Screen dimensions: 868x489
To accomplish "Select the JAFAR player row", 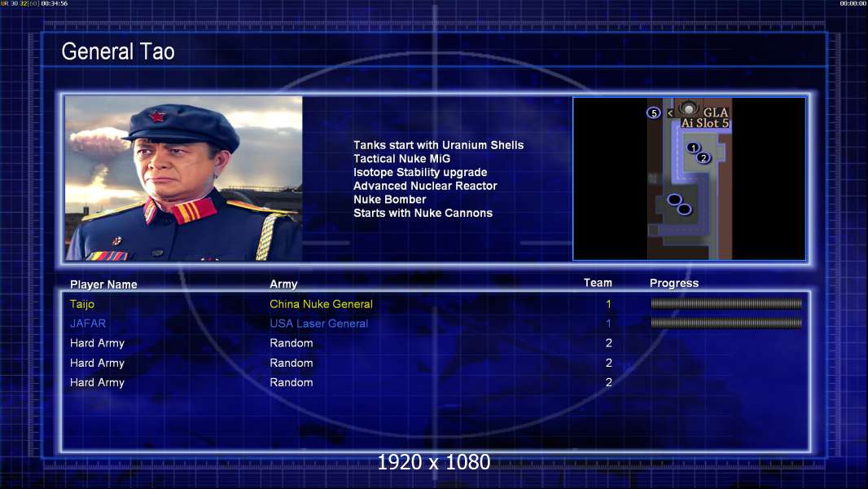I will click(x=436, y=324).
